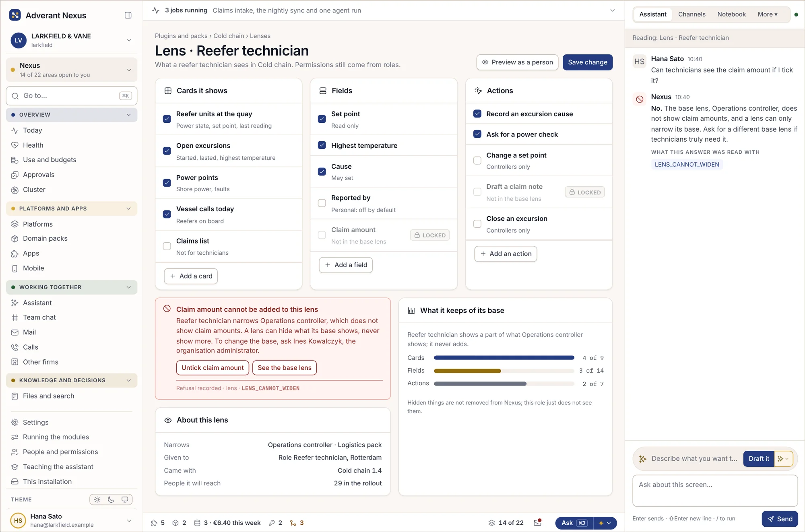Open the More menu

click(x=767, y=14)
